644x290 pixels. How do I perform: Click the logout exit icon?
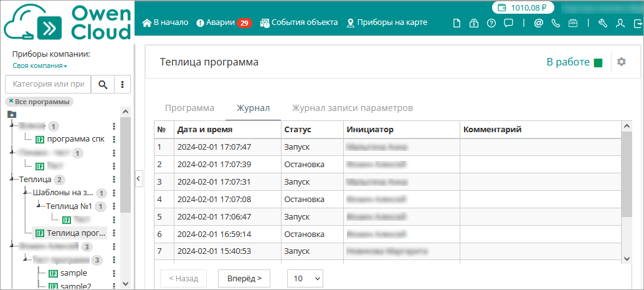click(637, 23)
